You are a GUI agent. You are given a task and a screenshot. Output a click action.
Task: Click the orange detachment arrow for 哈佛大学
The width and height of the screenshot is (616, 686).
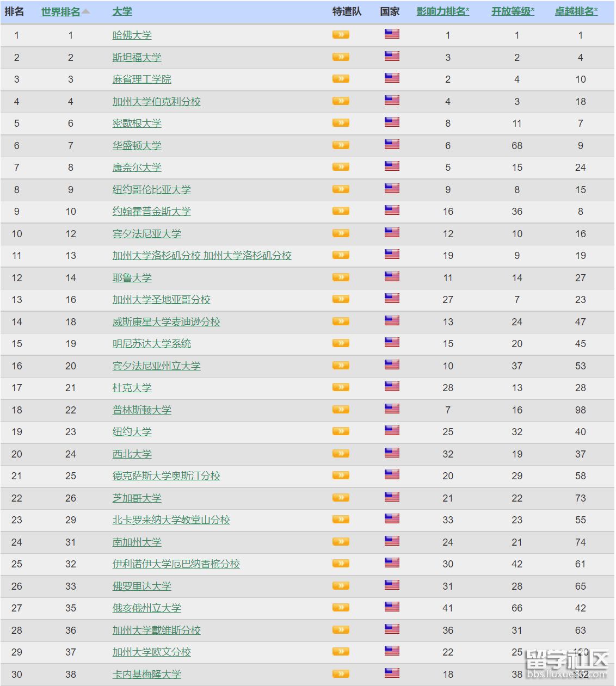coord(341,35)
